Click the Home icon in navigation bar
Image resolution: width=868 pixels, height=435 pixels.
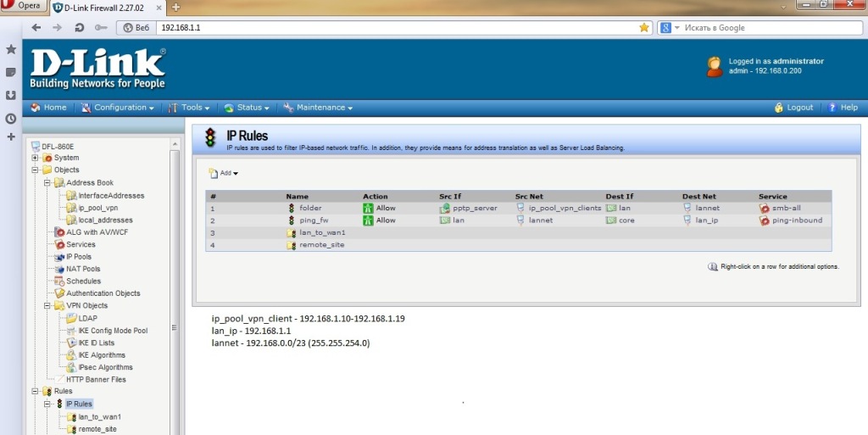[x=36, y=108]
